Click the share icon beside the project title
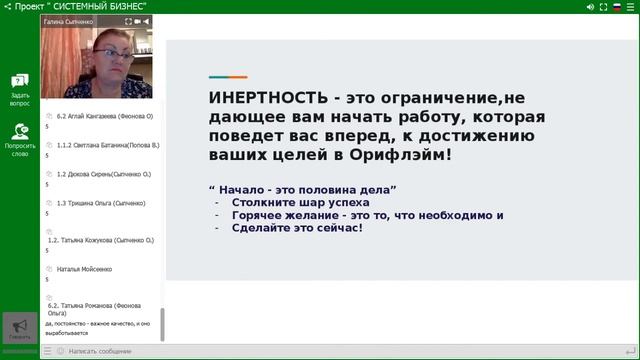Viewport: 640px width, 360px height. point(8,7)
